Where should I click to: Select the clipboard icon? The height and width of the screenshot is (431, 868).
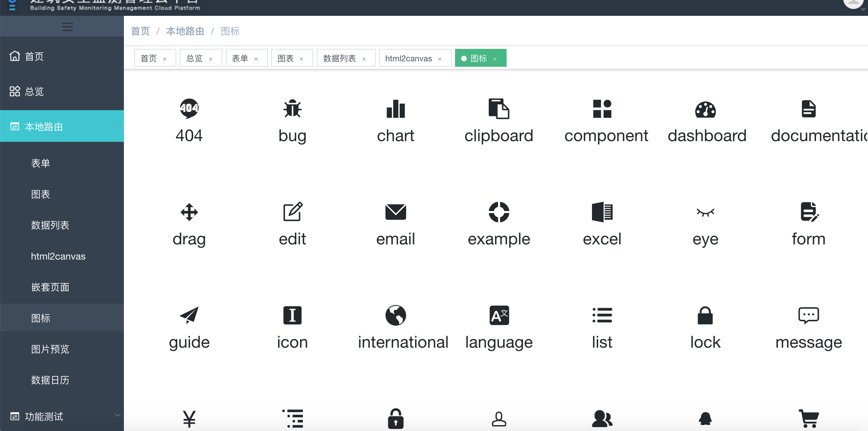pos(499,109)
